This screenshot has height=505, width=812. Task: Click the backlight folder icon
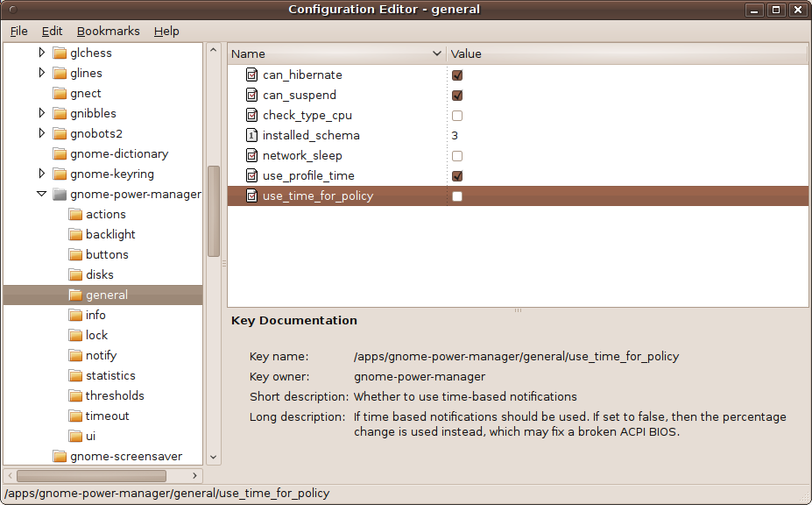point(75,235)
